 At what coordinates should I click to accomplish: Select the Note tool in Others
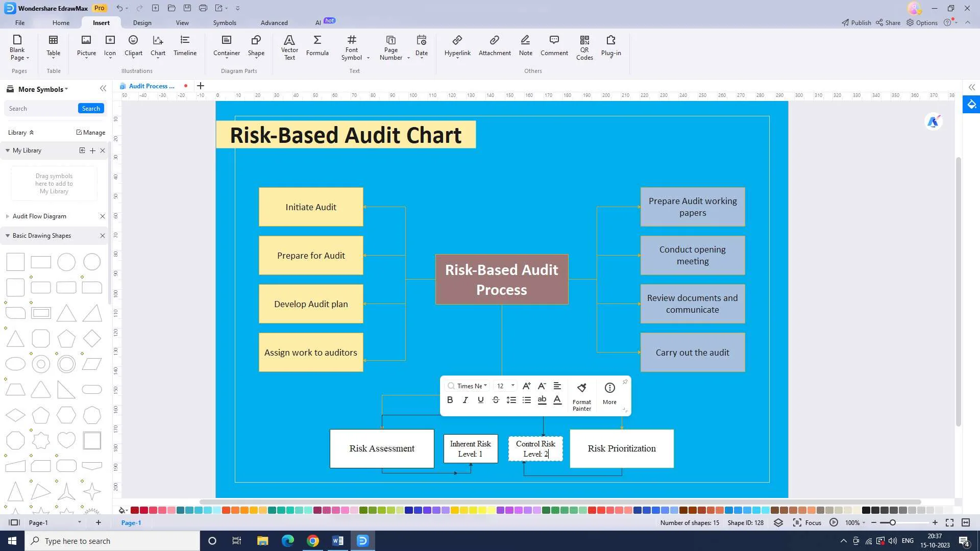[x=526, y=45]
